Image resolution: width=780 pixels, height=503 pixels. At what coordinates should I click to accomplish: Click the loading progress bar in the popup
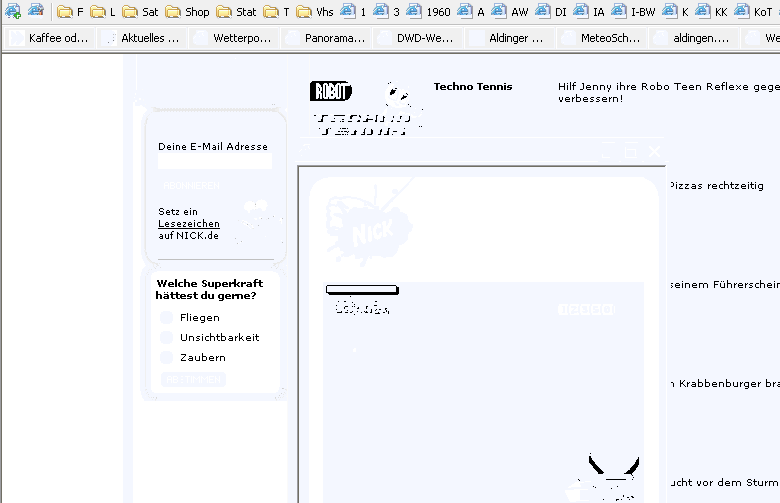pyautogui.click(x=362, y=290)
